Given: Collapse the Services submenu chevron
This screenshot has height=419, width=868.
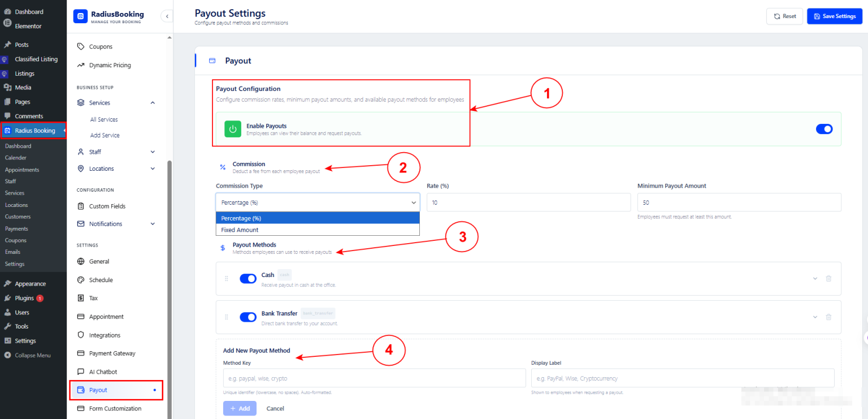Looking at the screenshot, I should (x=153, y=103).
